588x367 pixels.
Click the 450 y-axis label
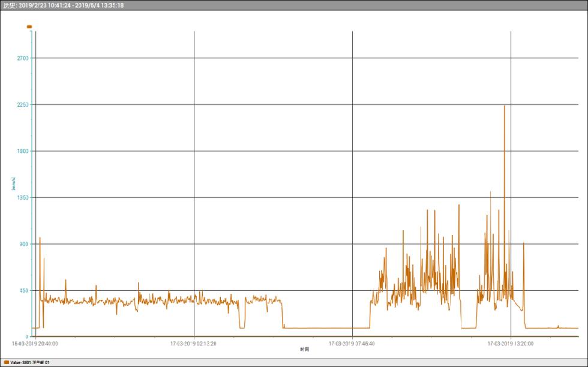tap(23, 290)
